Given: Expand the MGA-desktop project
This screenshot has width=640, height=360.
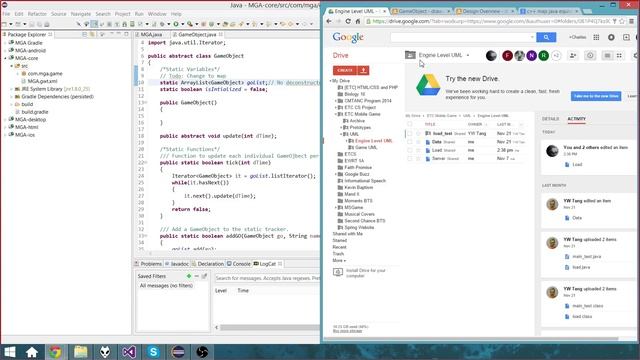Looking at the screenshot, I should click(5, 120).
